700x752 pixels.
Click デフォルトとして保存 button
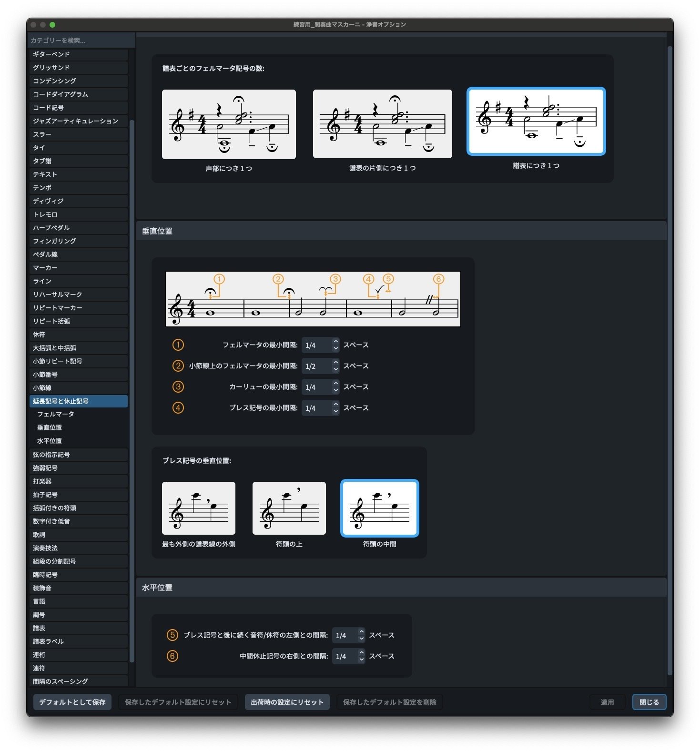72,702
